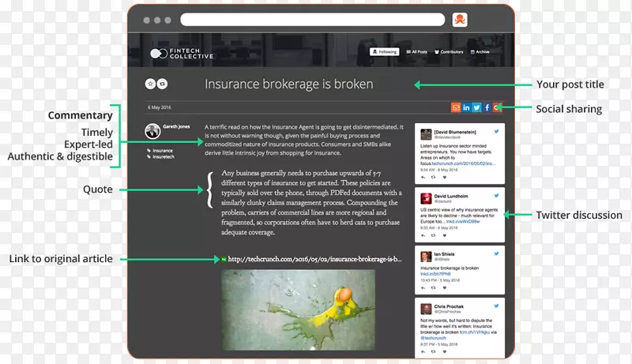Share post on LinkedIn icon
The height and width of the screenshot is (364, 632).
pos(466,107)
